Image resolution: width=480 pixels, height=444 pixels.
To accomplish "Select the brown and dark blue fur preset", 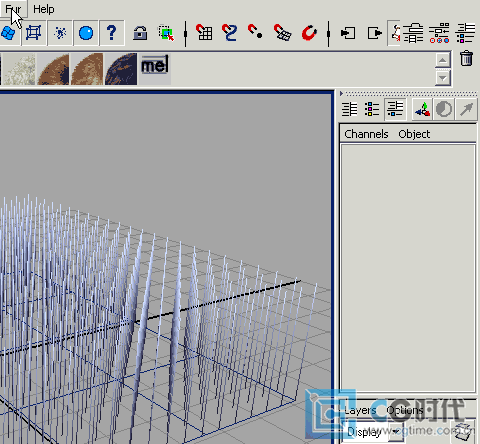I will (x=53, y=69).
